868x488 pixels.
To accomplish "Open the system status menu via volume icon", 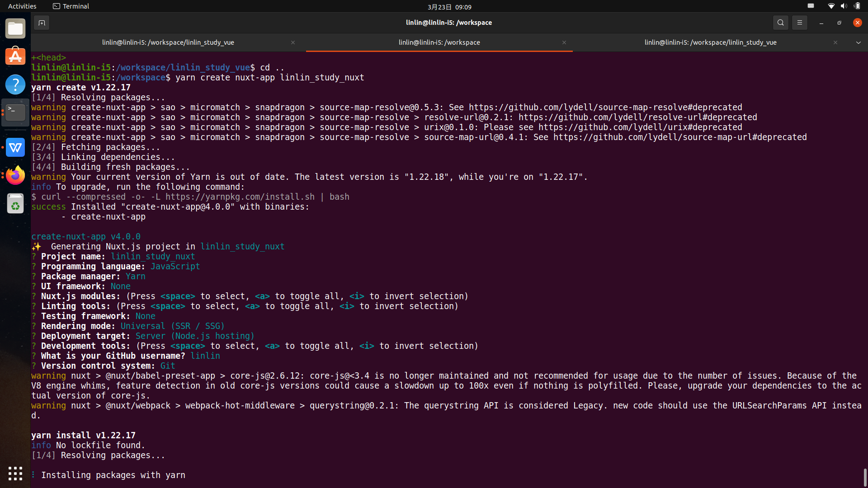I will tap(844, 6).
